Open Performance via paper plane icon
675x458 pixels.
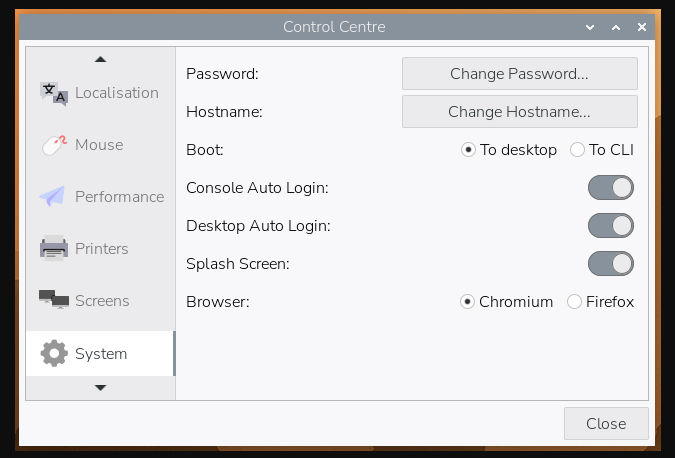coord(54,197)
